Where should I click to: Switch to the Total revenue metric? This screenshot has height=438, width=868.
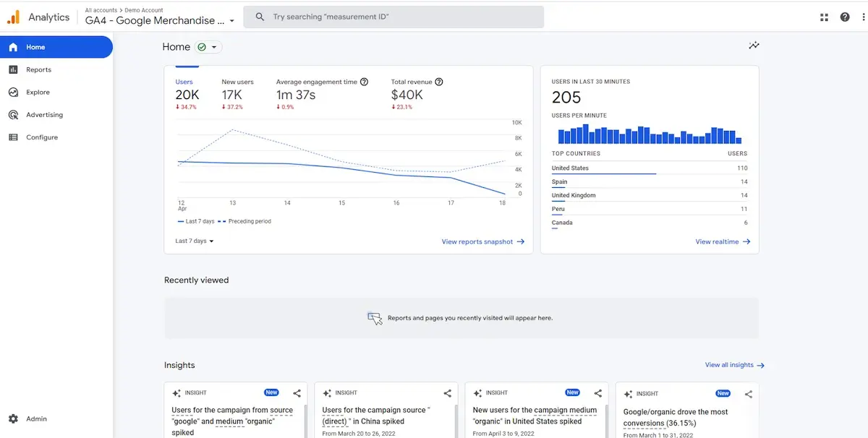coord(417,93)
